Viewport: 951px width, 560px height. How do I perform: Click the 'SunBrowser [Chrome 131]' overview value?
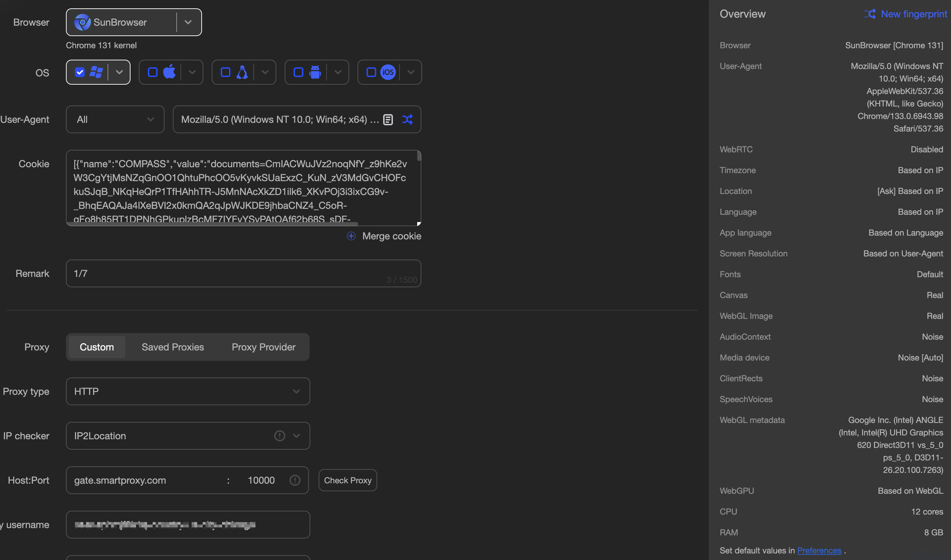point(894,45)
